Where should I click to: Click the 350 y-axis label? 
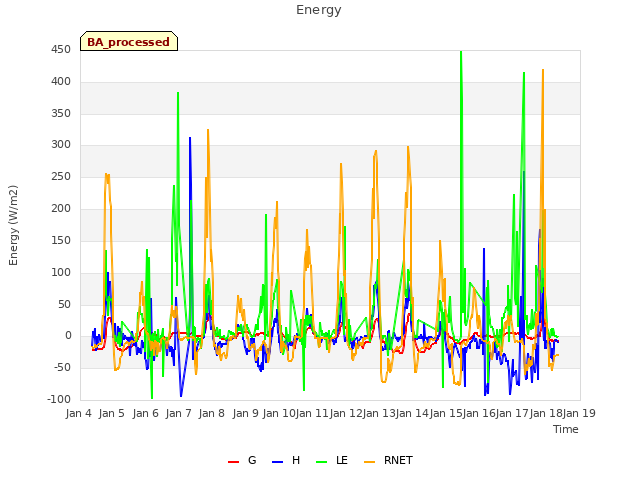tap(61, 113)
